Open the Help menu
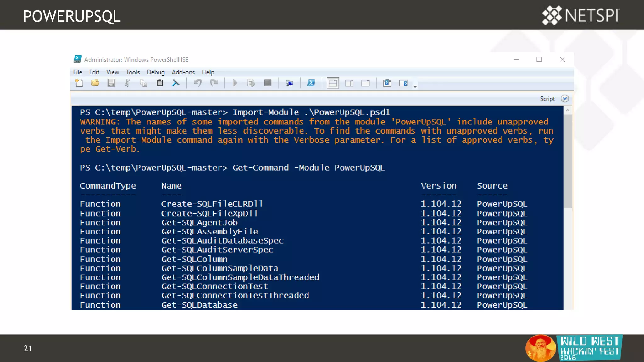This screenshot has width=644, height=362. 208,72
